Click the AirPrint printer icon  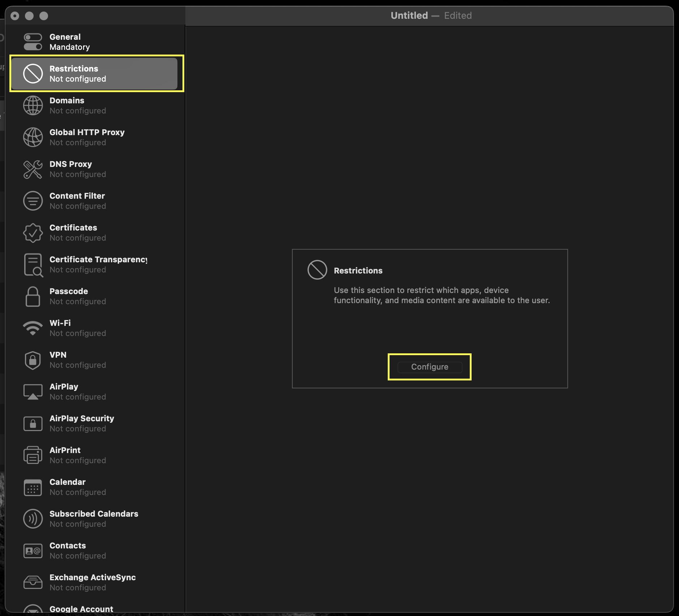click(x=33, y=455)
